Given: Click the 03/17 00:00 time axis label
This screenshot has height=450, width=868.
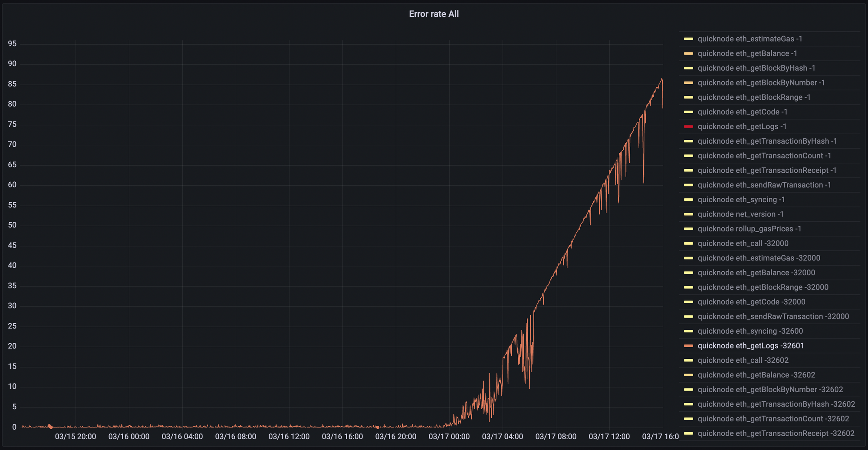Looking at the screenshot, I should 449,437.
